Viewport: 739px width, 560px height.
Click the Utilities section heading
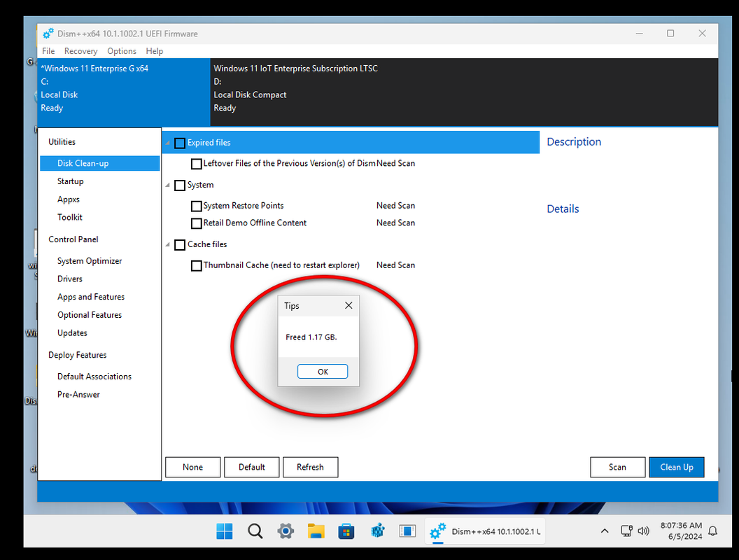62,141
